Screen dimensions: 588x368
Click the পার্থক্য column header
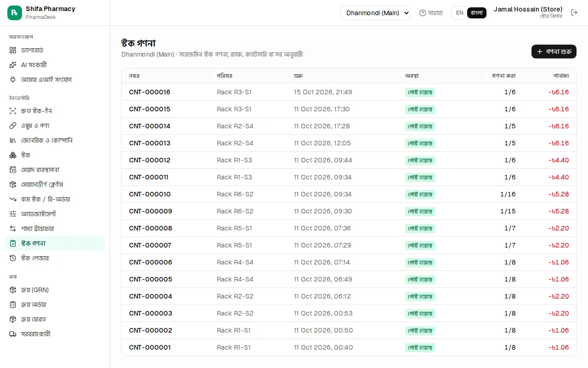pyautogui.click(x=561, y=76)
